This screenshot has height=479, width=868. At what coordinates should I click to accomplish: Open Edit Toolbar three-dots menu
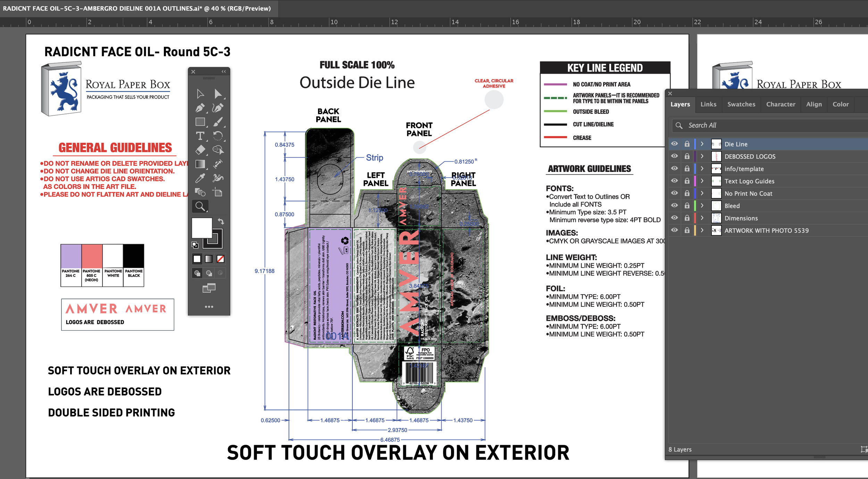click(209, 307)
